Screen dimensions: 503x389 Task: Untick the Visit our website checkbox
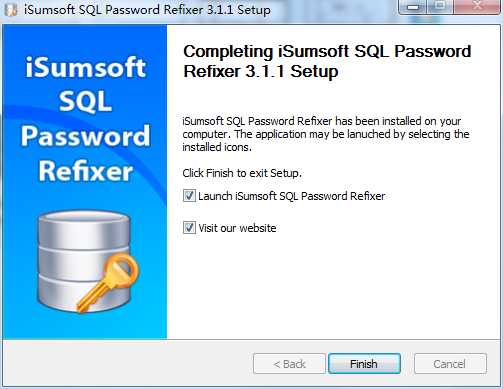click(x=189, y=228)
